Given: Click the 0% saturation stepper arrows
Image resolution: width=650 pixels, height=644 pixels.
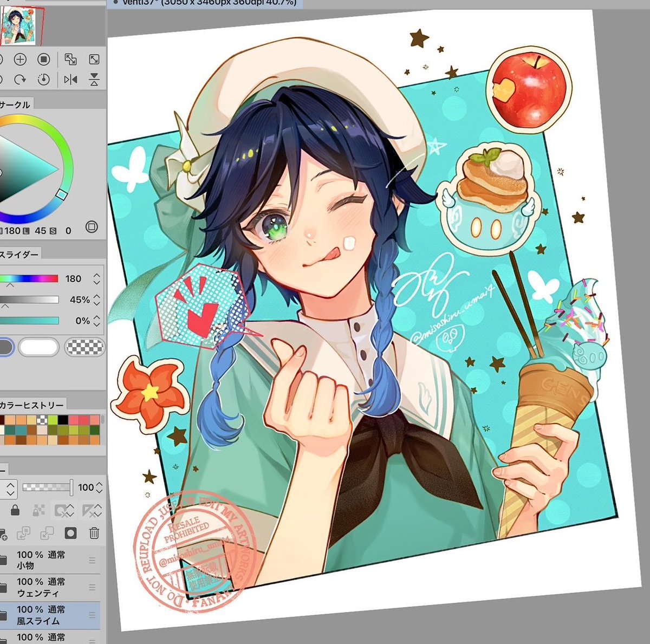Looking at the screenshot, I should point(96,321).
